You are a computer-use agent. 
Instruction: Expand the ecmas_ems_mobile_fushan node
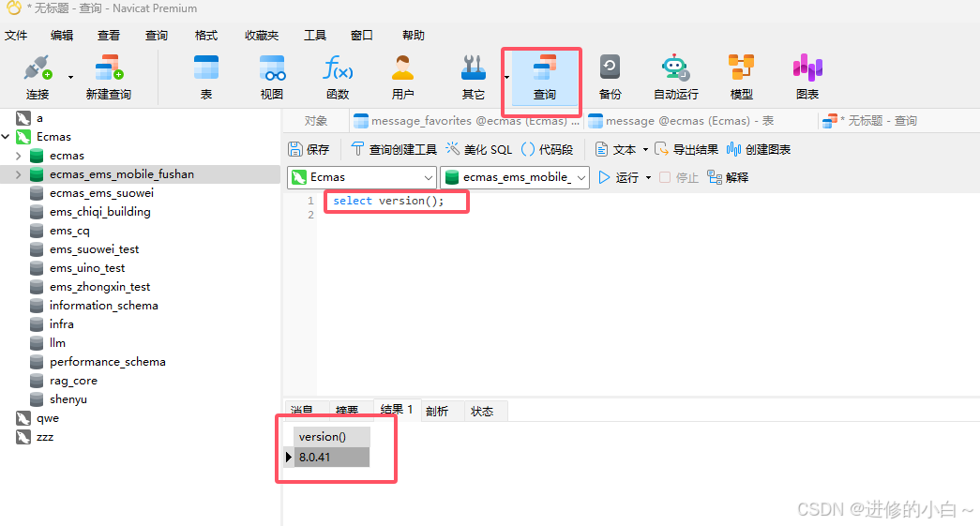[18, 174]
